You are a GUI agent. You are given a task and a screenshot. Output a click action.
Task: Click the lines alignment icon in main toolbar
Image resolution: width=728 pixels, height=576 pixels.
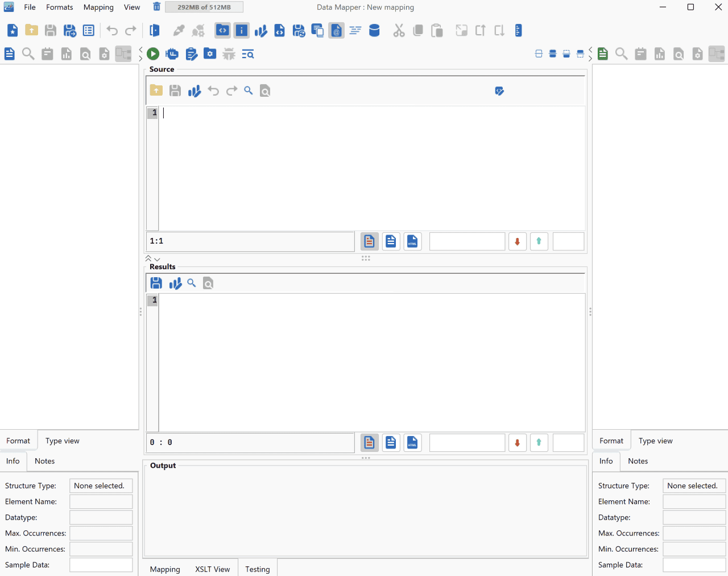click(x=355, y=31)
